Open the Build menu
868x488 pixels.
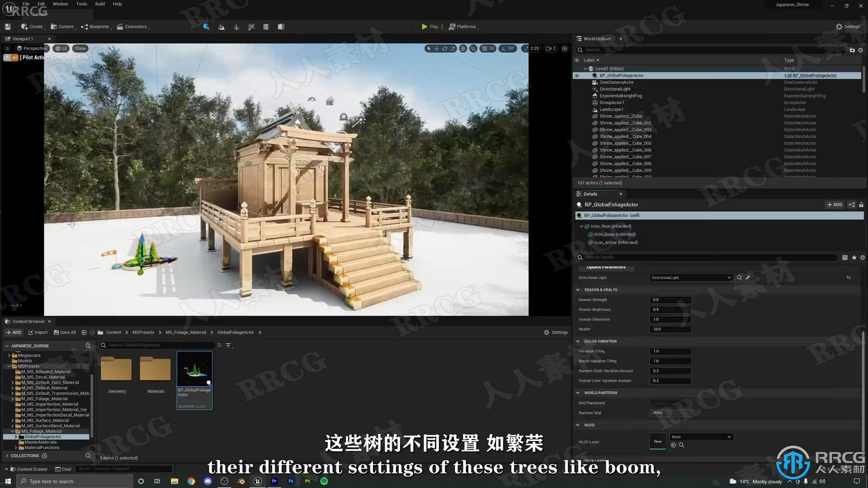click(100, 4)
